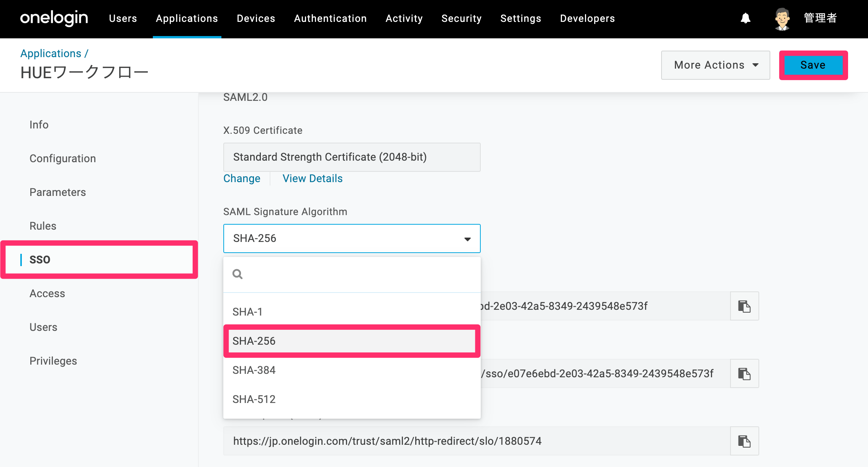Click the SAML2.0 label
This screenshot has width=868, height=467.
tap(246, 97)
